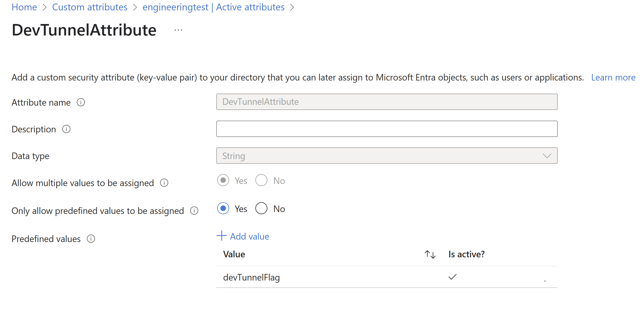The image size is (644, 331).
Task: Click the plus icon next to Add value
Action: [222, 236]
